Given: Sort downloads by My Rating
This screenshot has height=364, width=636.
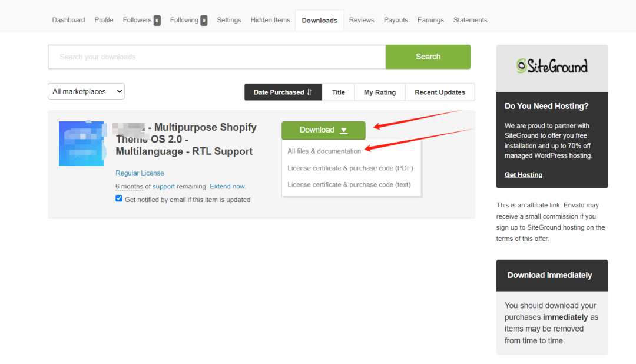Looking at the screenshot, I should (380, 92).
